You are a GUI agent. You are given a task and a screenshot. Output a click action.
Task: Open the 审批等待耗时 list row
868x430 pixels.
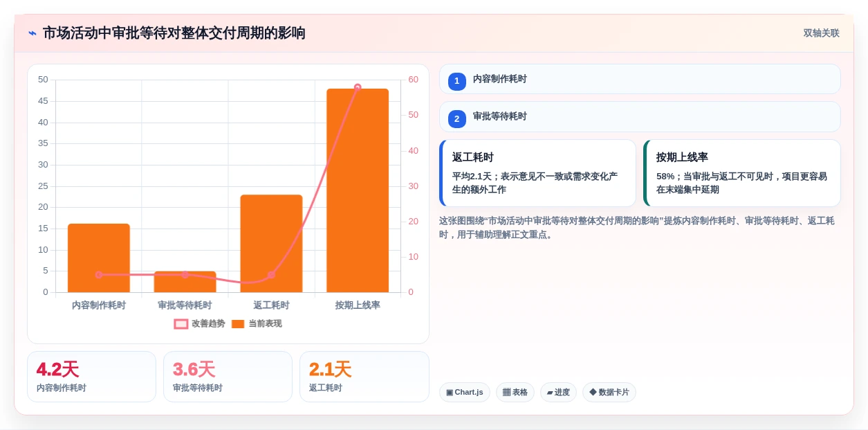tap(640, 116)
